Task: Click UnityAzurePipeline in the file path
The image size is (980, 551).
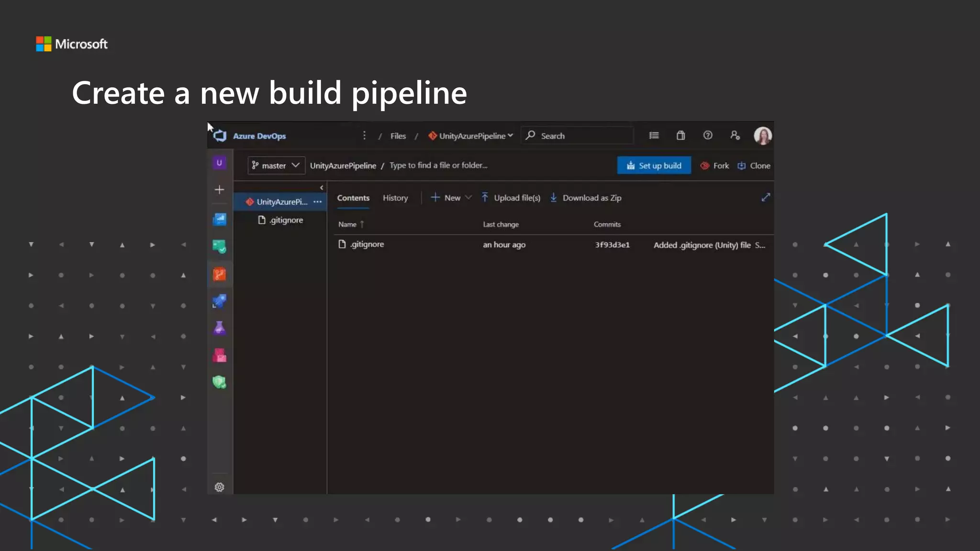Action: 343,165
